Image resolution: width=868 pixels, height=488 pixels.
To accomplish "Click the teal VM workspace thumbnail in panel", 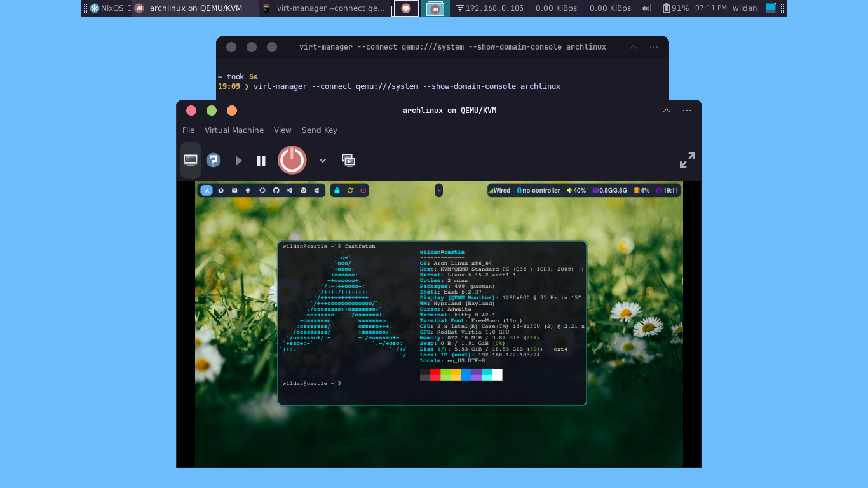I will tap(435, 8).
